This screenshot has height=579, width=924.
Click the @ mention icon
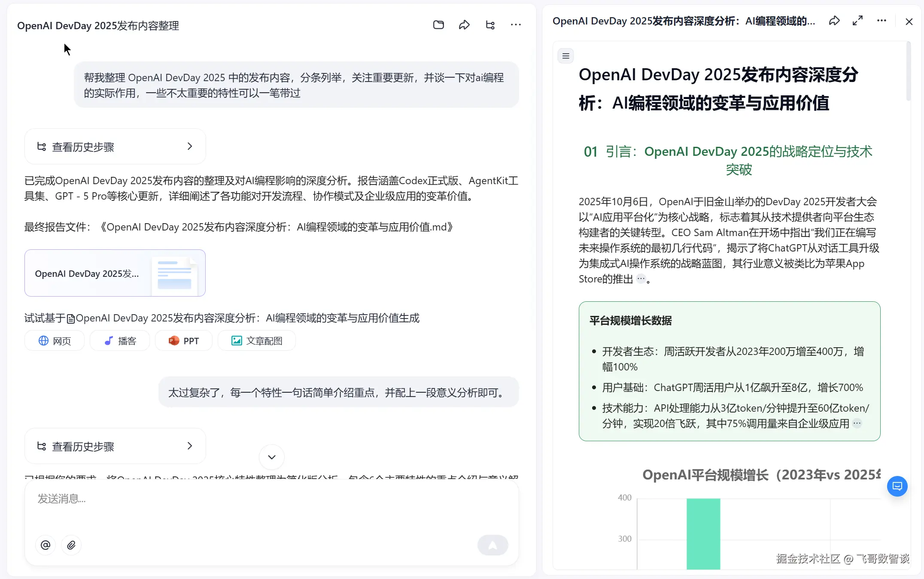click(46, 545)
